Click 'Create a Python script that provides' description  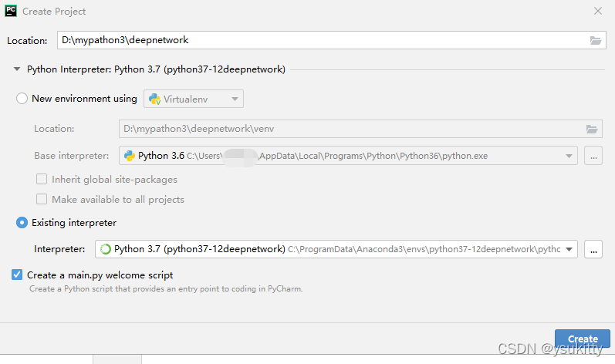(x=166, y=288)
